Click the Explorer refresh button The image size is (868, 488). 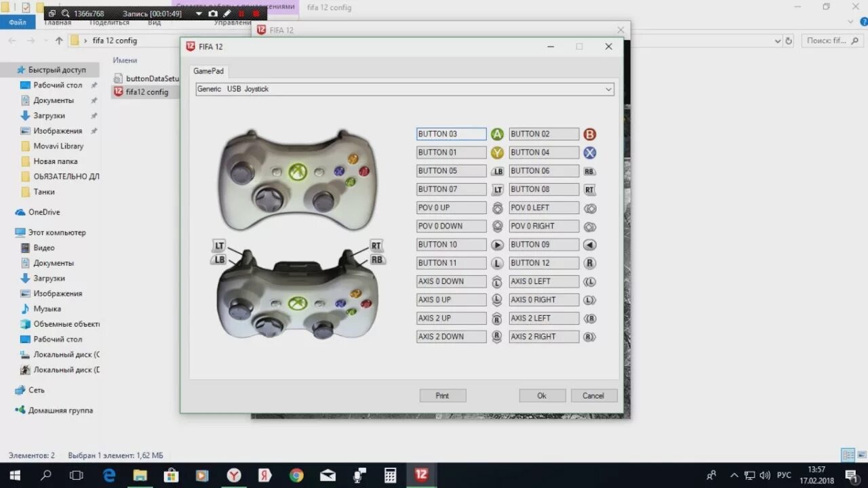pos(789,41)
